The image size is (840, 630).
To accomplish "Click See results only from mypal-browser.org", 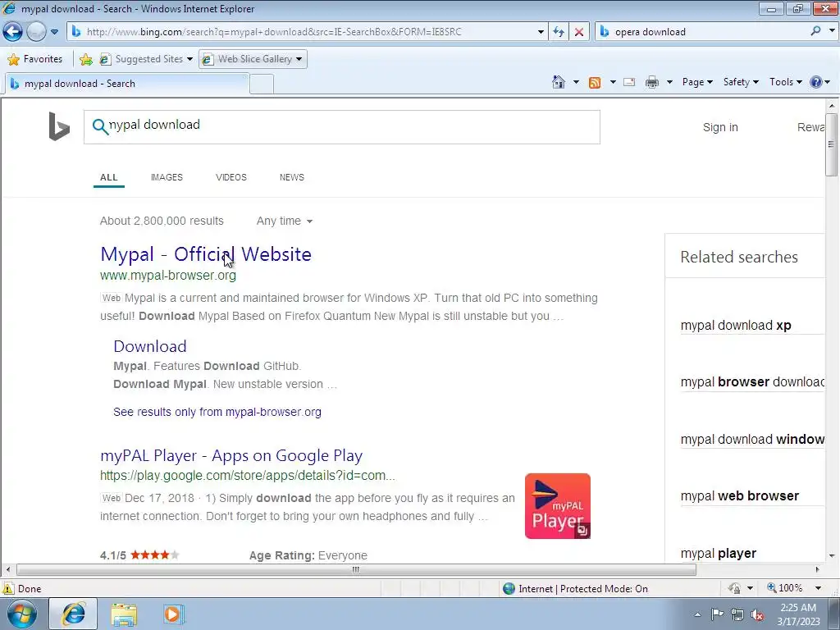I will tap(217, 412).
